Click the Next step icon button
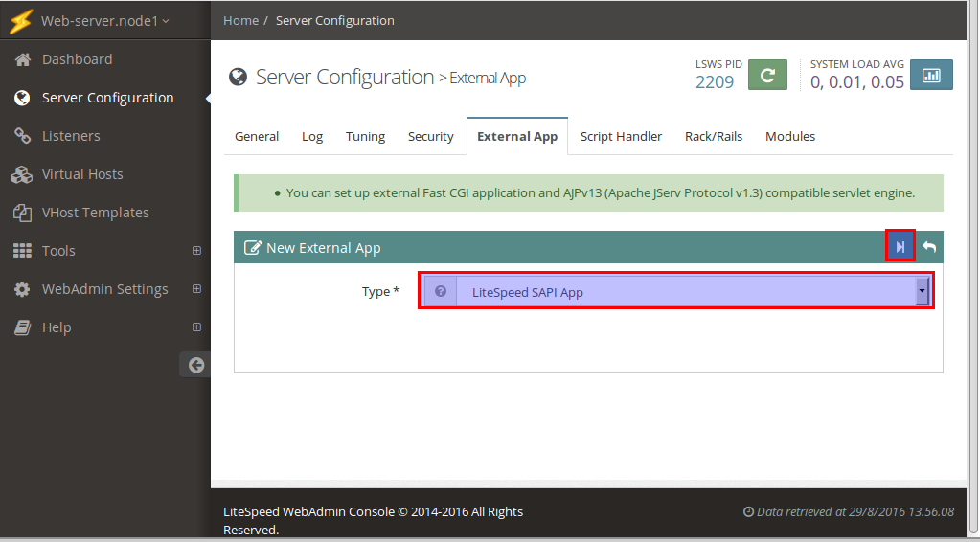The height and width of the screenshot is (542, 980). click(900, 248)
